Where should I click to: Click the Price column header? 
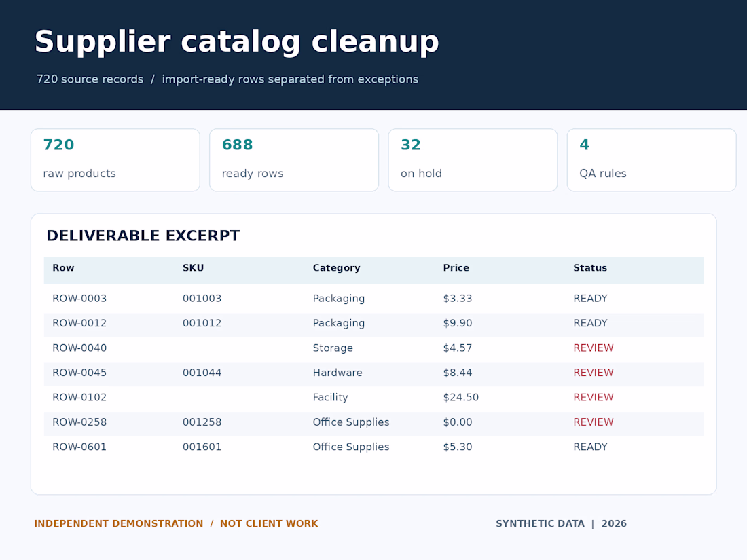point(456,267)
